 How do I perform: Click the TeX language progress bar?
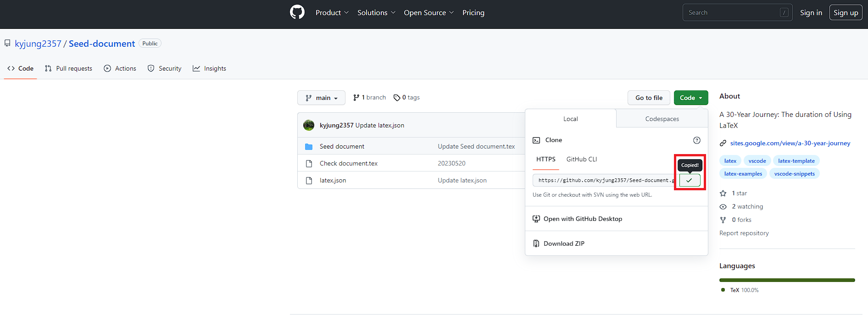point(787,280)
